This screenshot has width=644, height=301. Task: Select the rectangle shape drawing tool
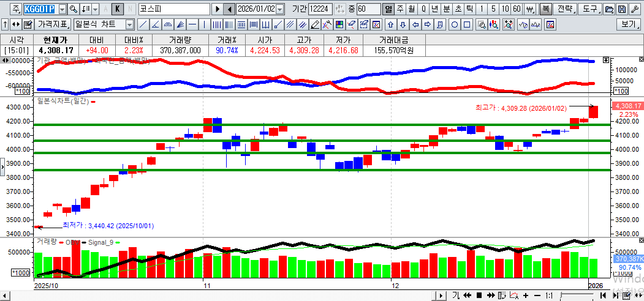coord(467,24)
